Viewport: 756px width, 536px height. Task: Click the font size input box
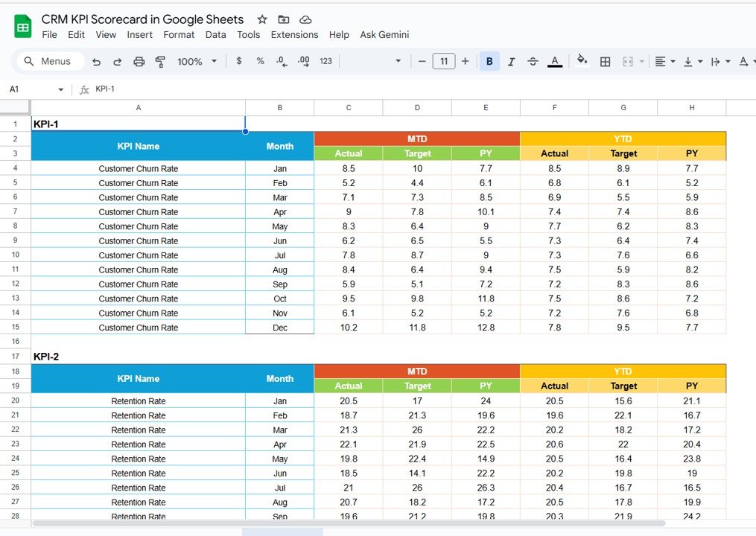(x=444, y=62)
